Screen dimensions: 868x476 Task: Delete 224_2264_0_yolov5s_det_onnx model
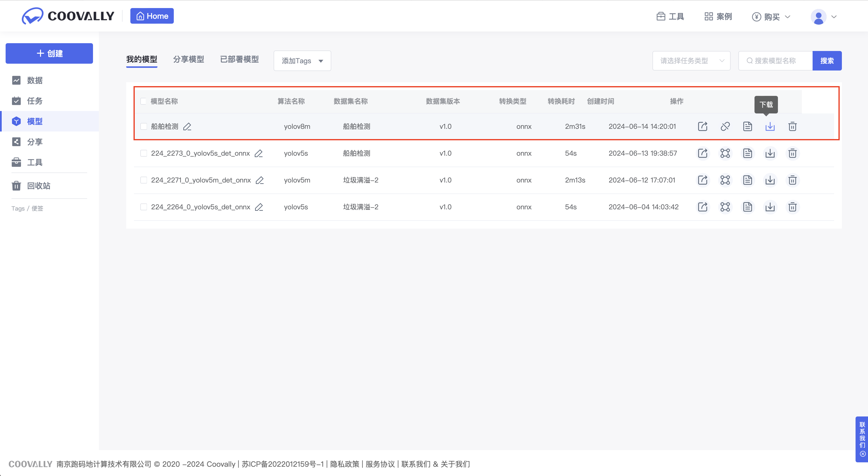(793, 207)
